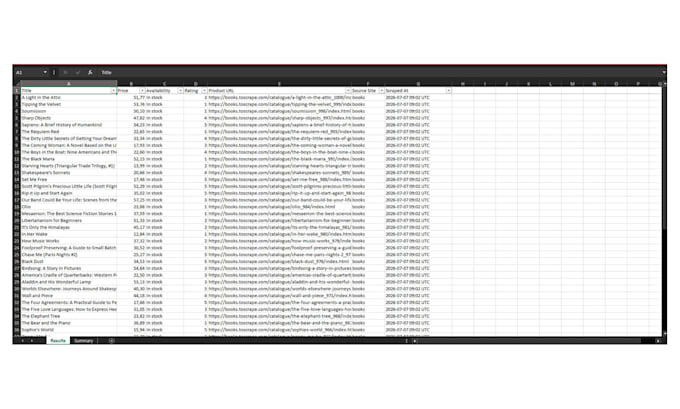Select the 'Product URL' header cell
The image size is (680, 409).
coord(279,91)
